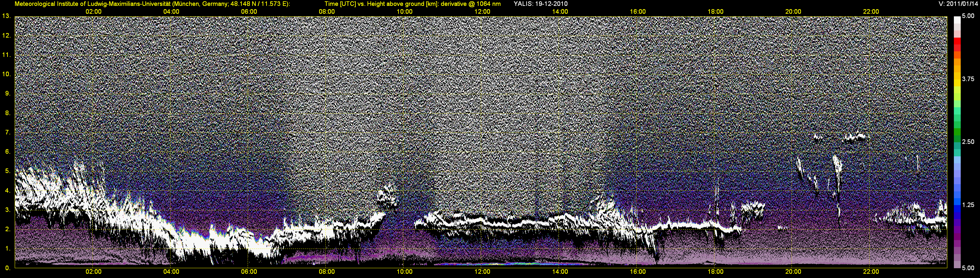The image size is (980, 278).
Task: Click the '06:00' label on the bottom time axis
Action: coord(249,272)
